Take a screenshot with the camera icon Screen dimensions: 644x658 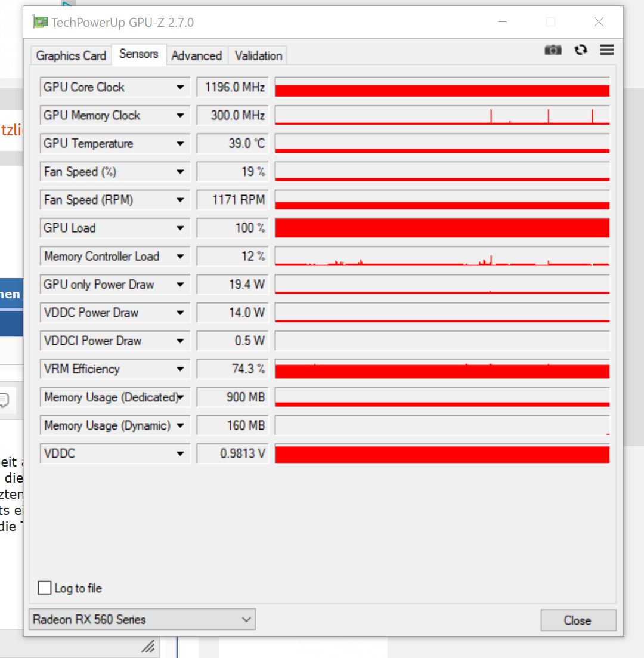tap(553, 50)
